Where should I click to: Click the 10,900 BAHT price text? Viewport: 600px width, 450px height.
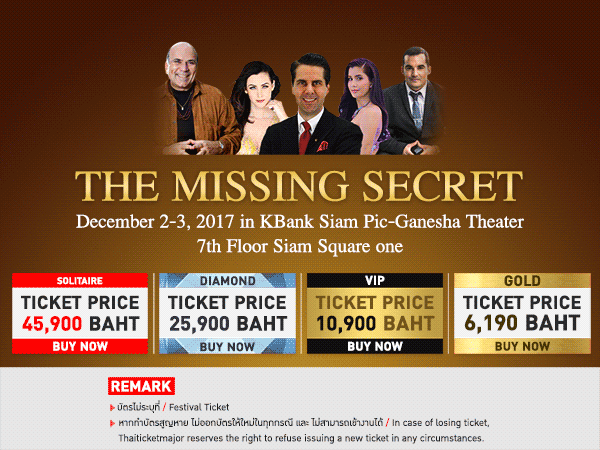(375, 324)
